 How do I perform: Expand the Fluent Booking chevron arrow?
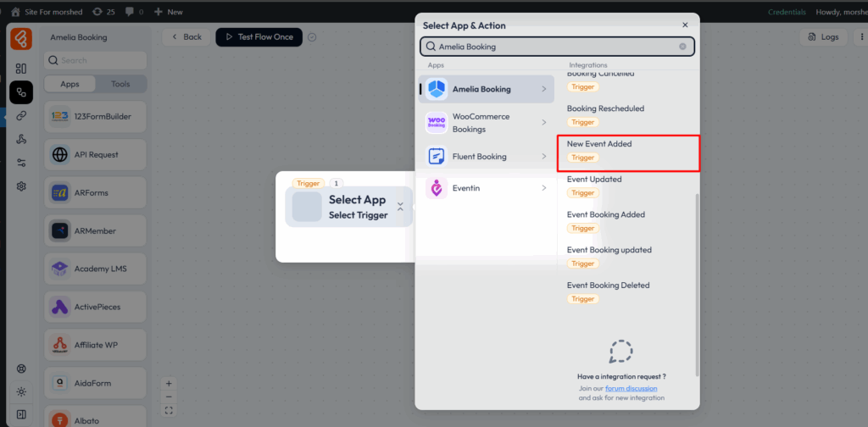tap(544, 157)
